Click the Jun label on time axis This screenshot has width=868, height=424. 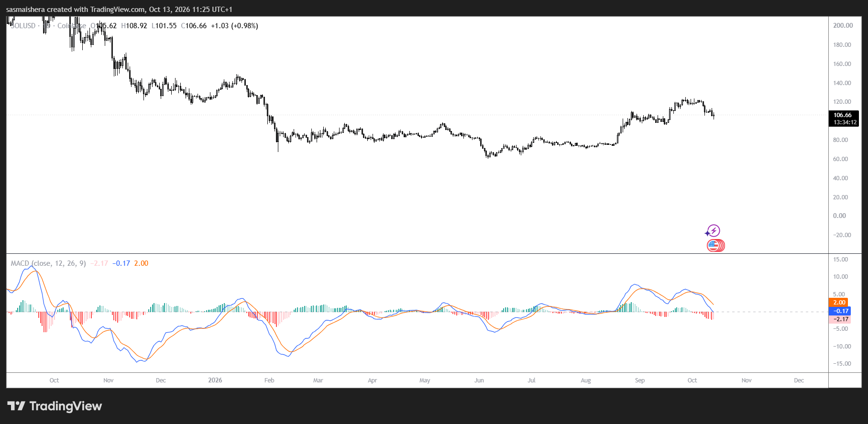coord(479,381)
